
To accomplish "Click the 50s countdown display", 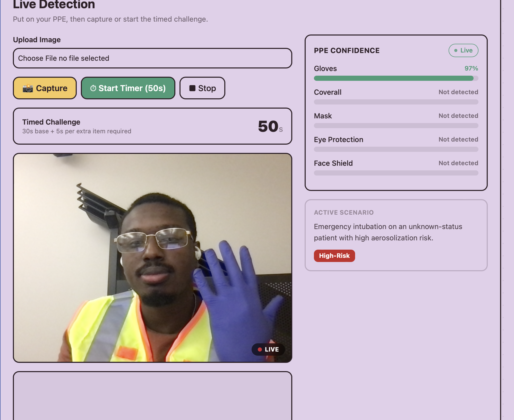I will 270,126.
